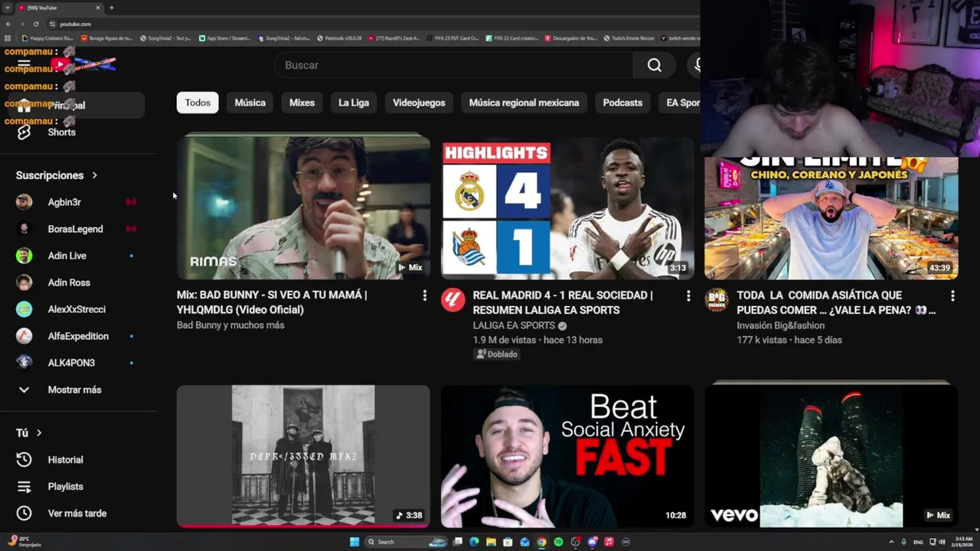Screen dimensions: 980x551
Task: Select the Música filter chip
Action: coord(250,103)
